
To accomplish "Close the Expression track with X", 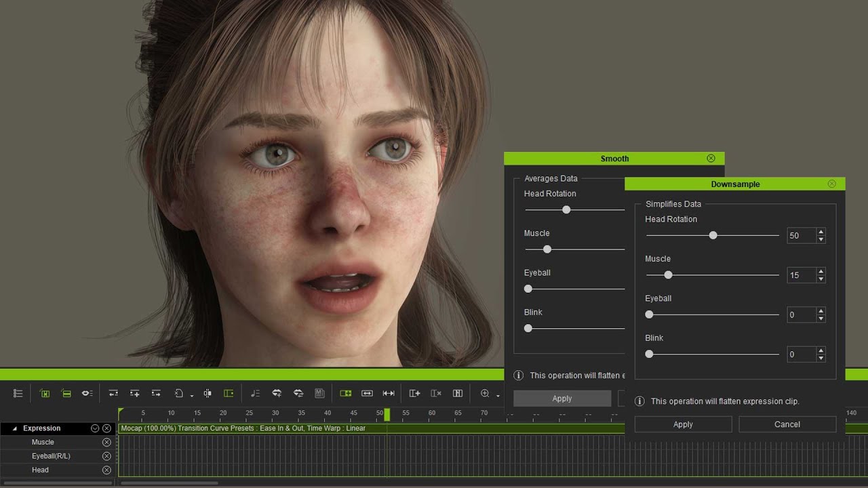I will (106, 428).
